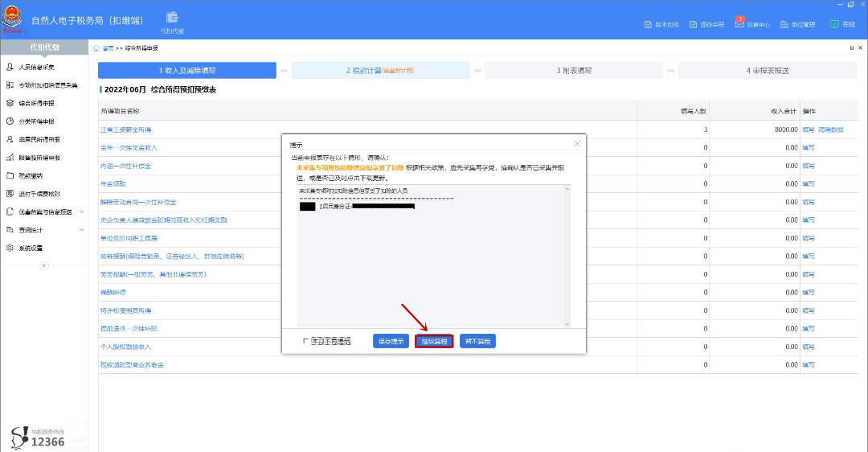Click the 在线 status monitor icon
The width and height of the screenshot is (868, 452).
click(x=834, y=24)
